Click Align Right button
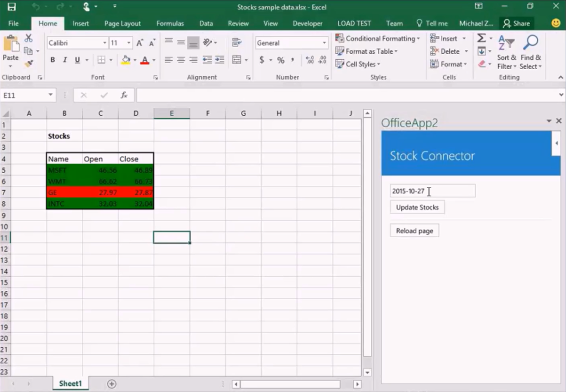 click(193, 60)
